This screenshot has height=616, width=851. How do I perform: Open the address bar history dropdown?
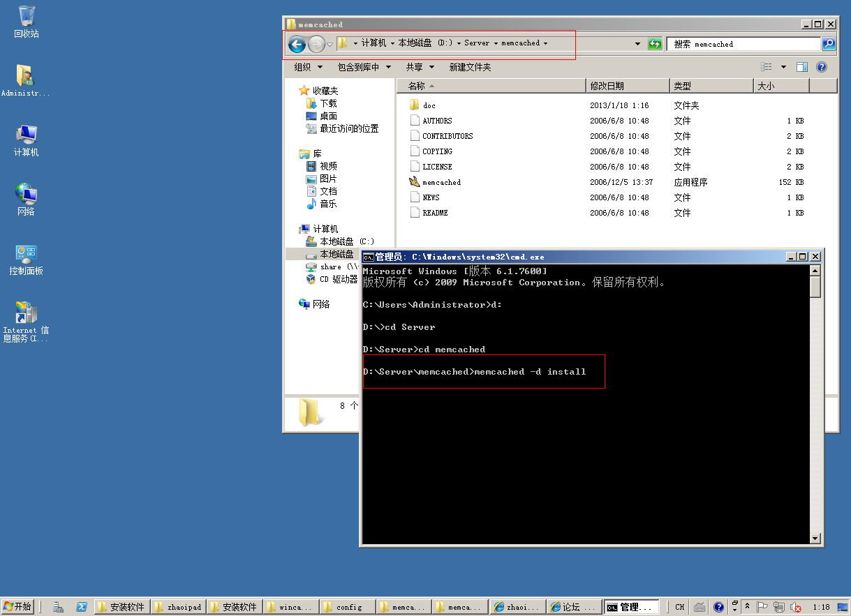click(637, 44)
